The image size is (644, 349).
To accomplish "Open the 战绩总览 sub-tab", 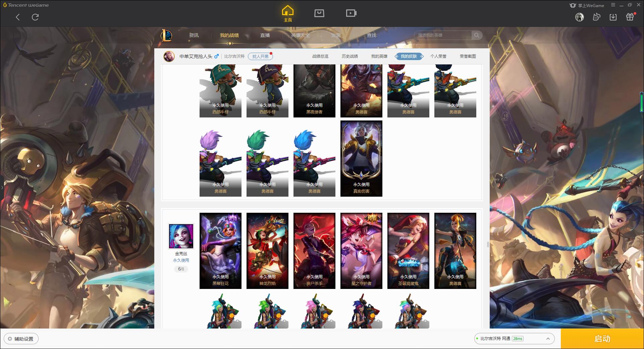I will tap(320, 56).
